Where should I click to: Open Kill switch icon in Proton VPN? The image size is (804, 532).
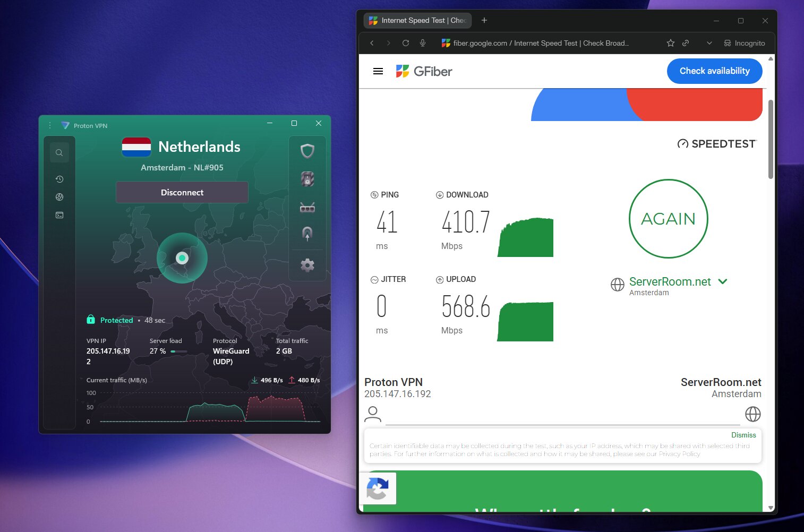[x=307, y=179]
